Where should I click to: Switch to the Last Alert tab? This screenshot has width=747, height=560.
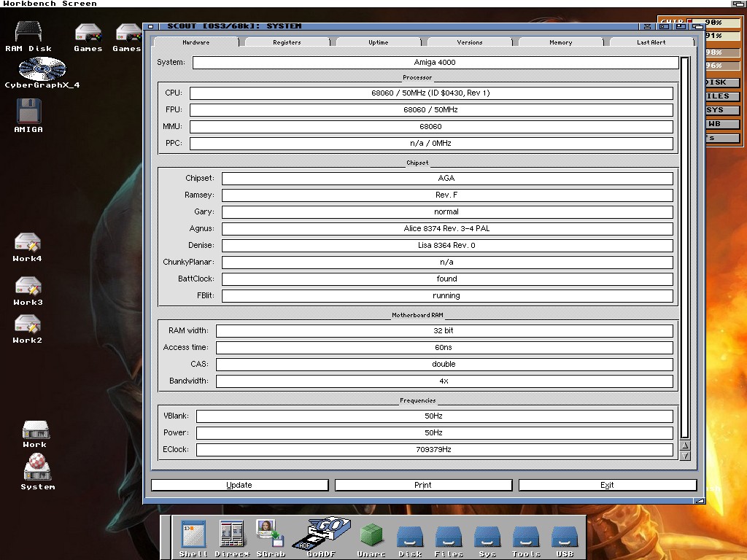click(x=651, y=42)
